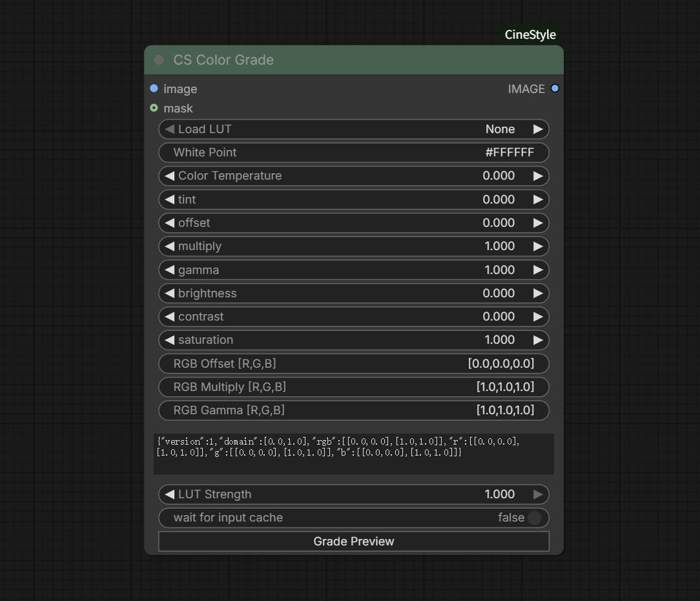Click the contrast value 0.000
Screen dimensions: 700x601
[x=499, y=317]
